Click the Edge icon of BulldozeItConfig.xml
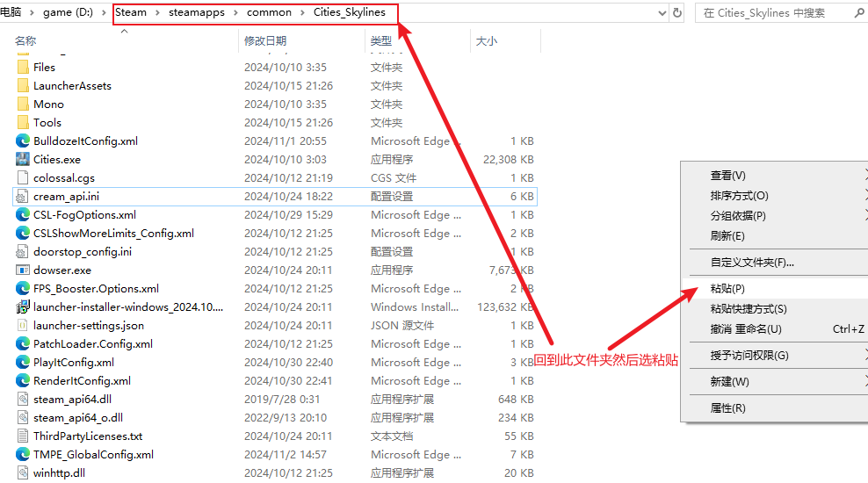Screen dimensions: 868x483 pyautogui.click(x=23, y=141)
